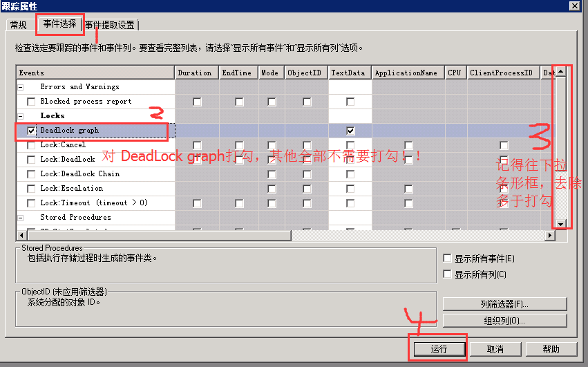Open the 事件提取设置 tab
Screen dimensions: 588x367
pyautogui.click(x=110, y=26)
